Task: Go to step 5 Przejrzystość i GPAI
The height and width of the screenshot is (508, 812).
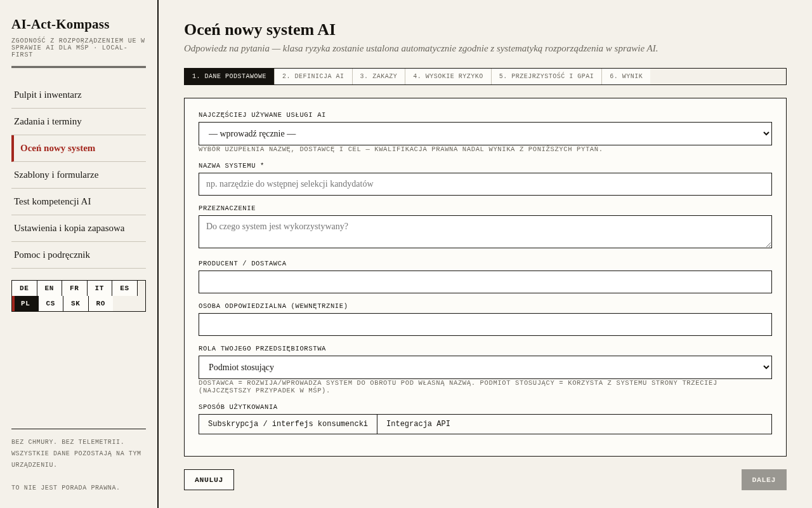Action: [546, 77]
